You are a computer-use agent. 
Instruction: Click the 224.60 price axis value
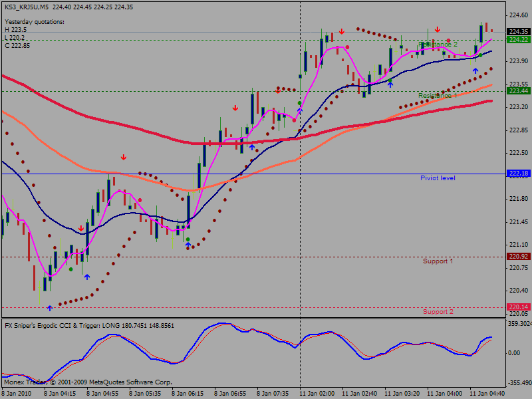[x=519, y=15]
